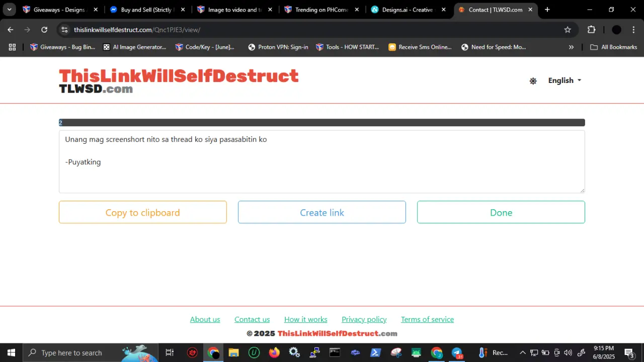This screenshot has width=644, height=362.
Task: Open the AI Image Generator bookmark
Action: coord(134,47)
